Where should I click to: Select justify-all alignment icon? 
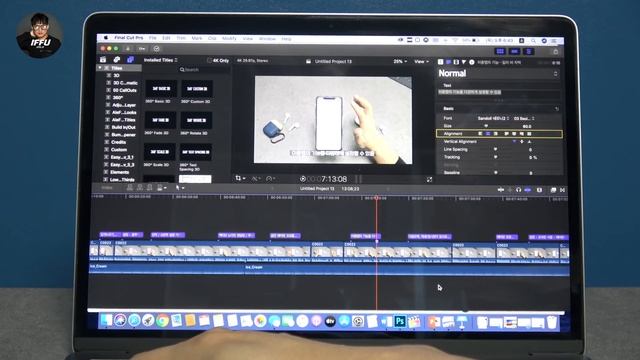(529, 134)
